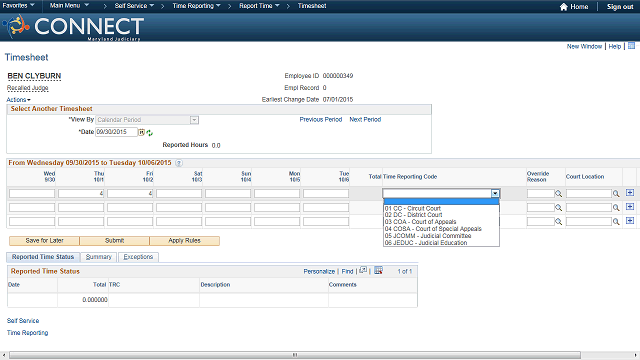
Task: Click the page layout icon next to Help
Action: (631, 46)
